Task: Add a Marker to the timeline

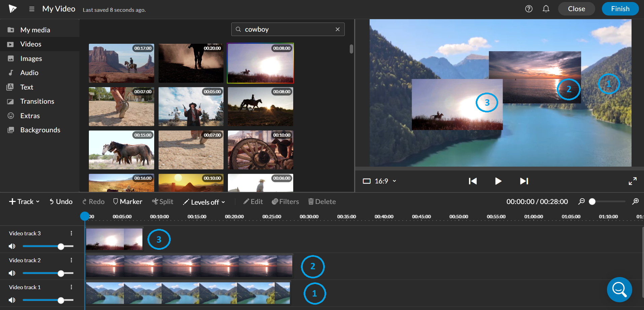Action: [x=128, y=201]
